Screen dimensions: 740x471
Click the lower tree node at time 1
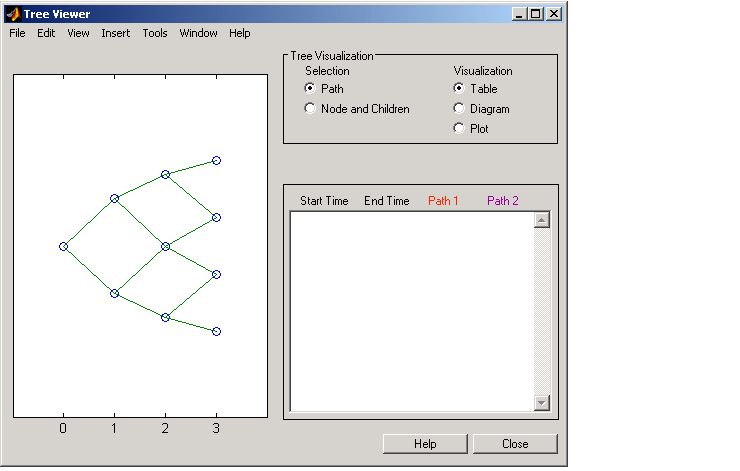pyautogui.click(x=114, y=294)
